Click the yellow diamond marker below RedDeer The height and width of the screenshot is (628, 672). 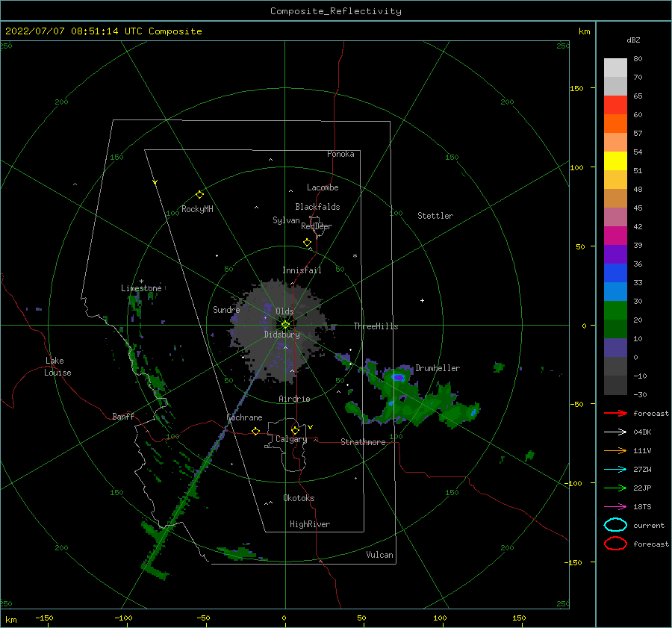[308, 242]
